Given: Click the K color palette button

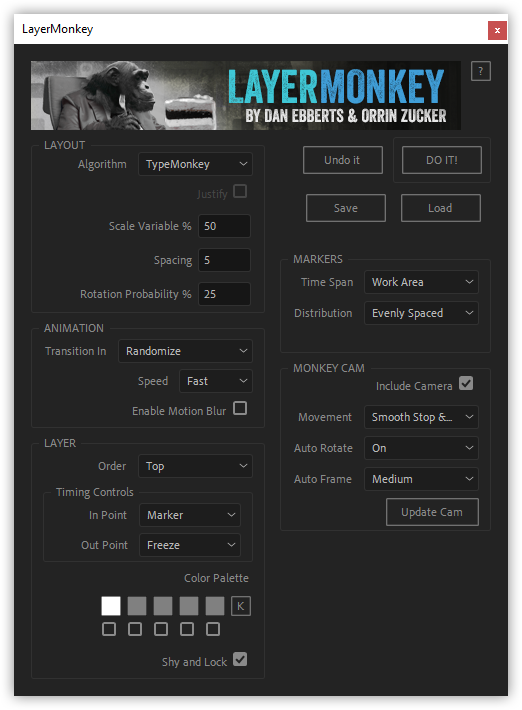Looking at the screenshot, I should [240, 606].
